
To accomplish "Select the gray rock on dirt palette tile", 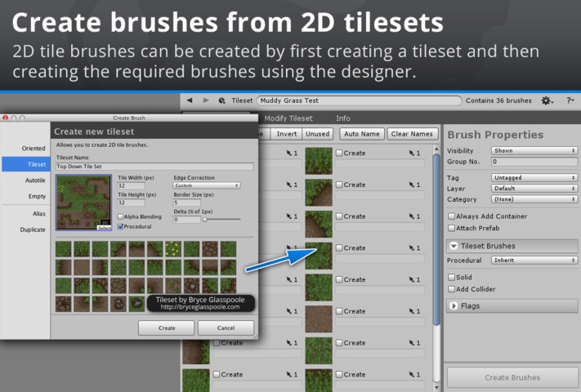I will point(118,304).
